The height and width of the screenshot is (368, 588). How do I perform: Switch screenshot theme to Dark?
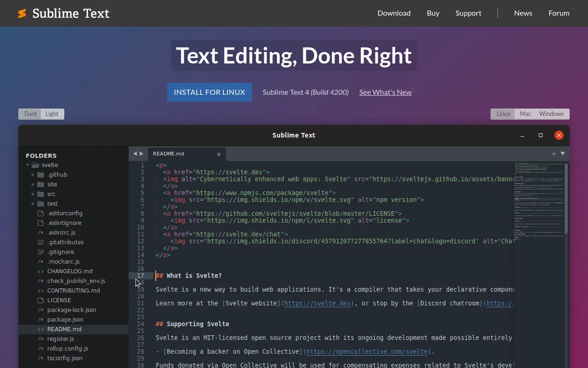31,114
